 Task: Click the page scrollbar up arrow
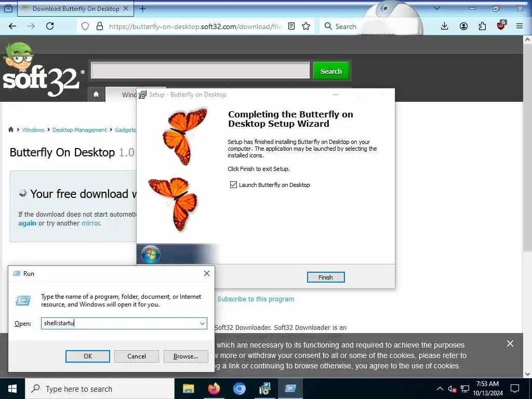(x=528, y=39)
